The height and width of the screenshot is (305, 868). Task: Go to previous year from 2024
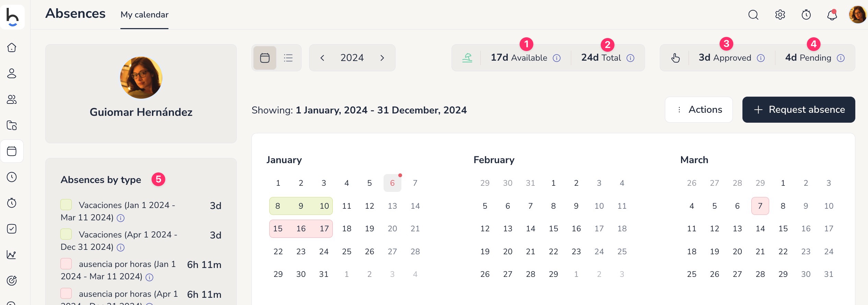pos(322,58)
